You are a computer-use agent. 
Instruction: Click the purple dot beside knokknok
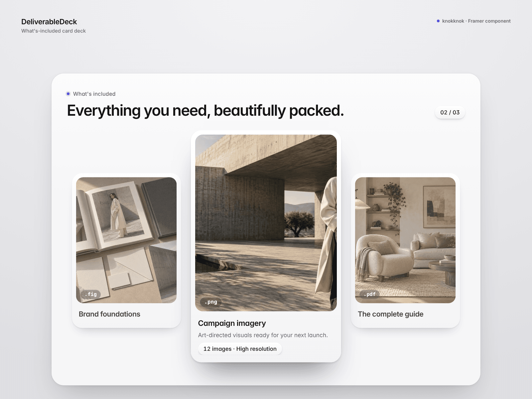438,21
